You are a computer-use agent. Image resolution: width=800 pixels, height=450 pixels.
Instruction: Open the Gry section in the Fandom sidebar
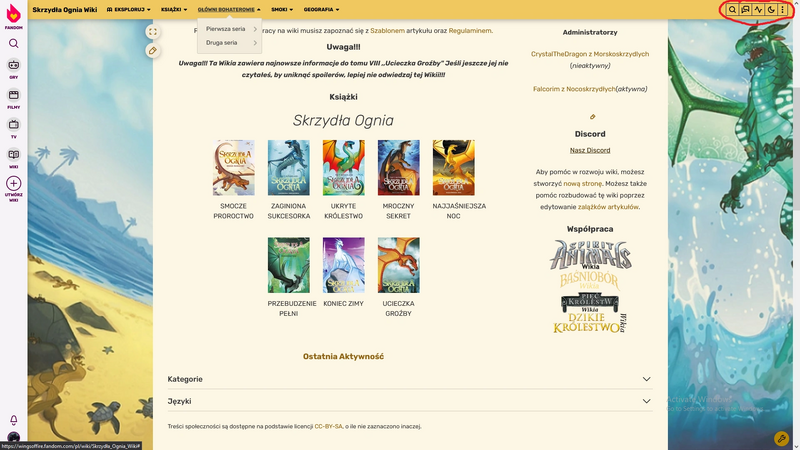click(14, 68)
